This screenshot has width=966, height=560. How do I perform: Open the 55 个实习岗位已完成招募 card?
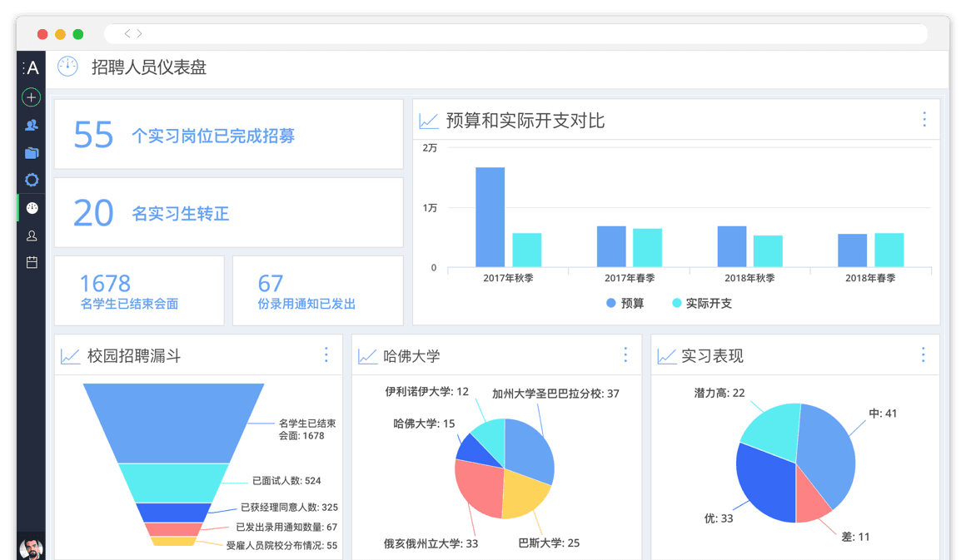[228, 134]
